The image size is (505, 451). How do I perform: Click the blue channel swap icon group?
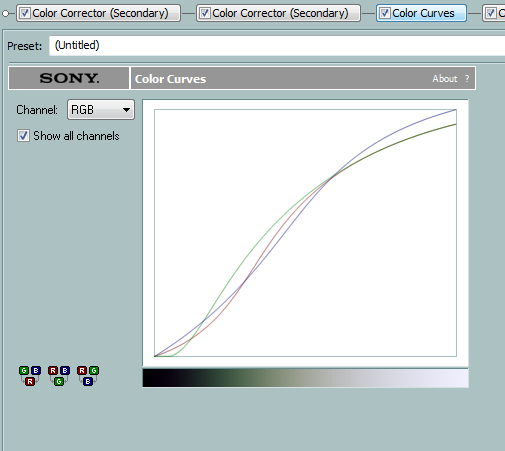point(88,376)
